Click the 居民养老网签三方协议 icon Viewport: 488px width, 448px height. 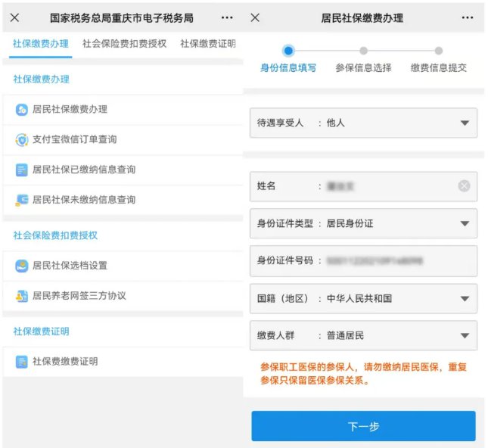point(21,296)
